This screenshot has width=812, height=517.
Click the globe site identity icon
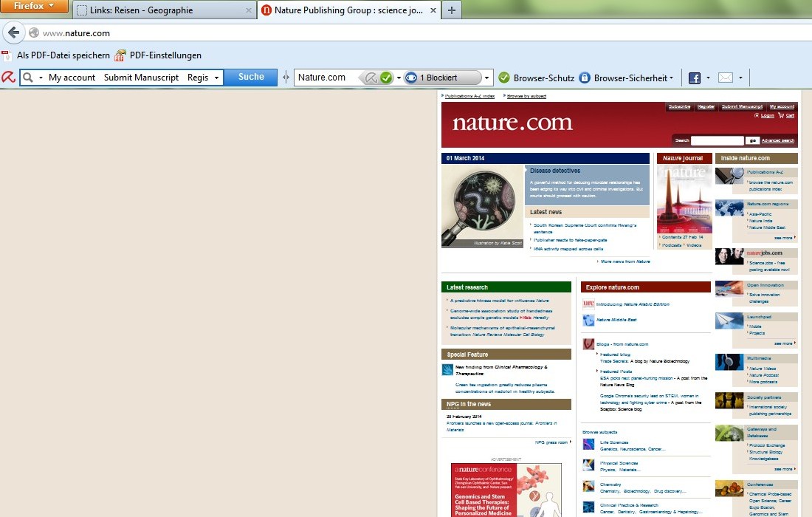pos(34,32)
